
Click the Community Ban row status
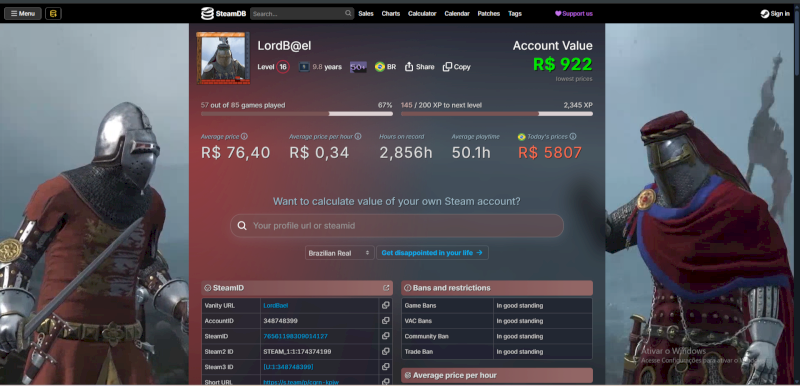[x=520, y=336]
